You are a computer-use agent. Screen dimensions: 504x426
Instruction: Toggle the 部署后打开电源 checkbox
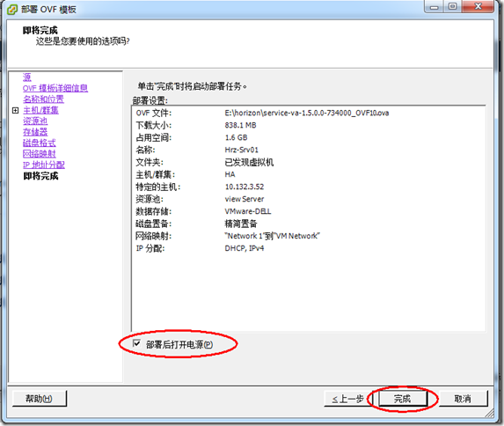pyautogui.click(x=136, y=343)
